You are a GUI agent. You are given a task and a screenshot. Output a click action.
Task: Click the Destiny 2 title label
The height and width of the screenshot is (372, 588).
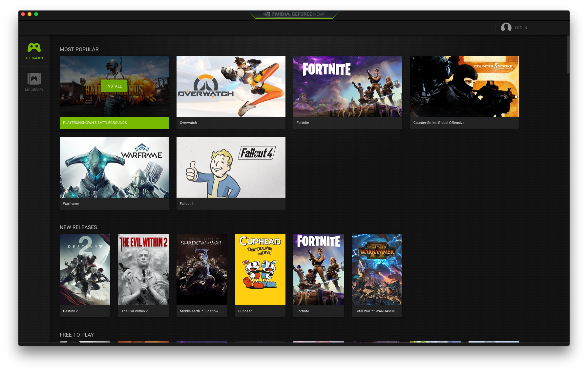click(x=70, y=311)
